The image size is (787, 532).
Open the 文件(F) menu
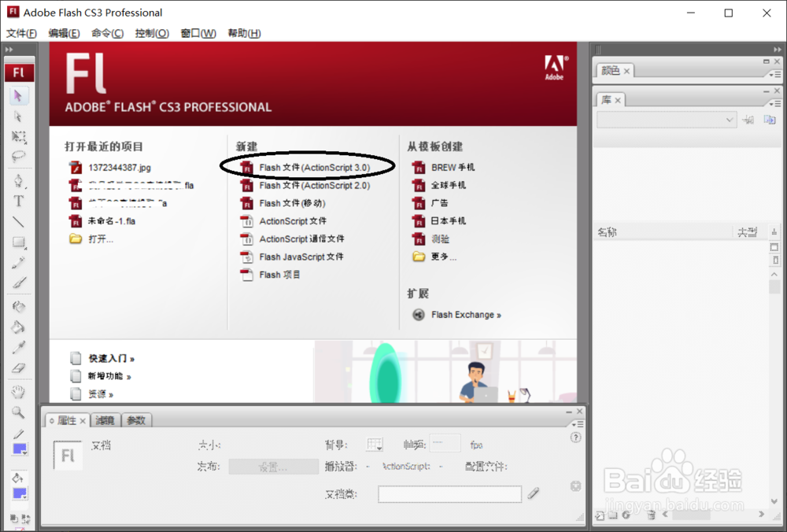coord(21,33)
